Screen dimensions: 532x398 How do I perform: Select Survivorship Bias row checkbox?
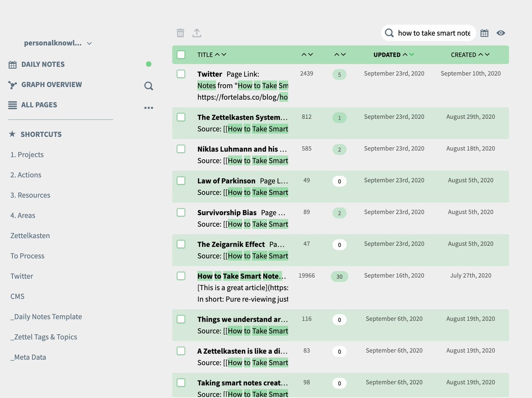181,212
